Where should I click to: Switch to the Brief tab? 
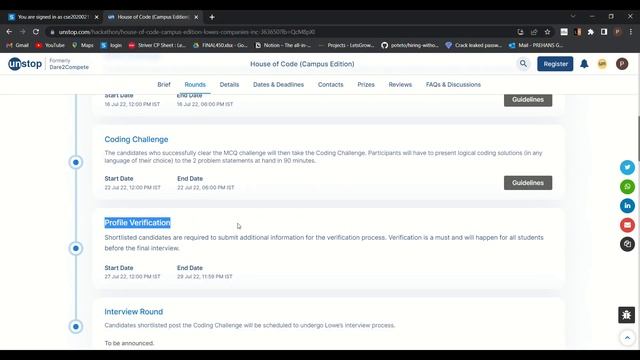point(164,84)
